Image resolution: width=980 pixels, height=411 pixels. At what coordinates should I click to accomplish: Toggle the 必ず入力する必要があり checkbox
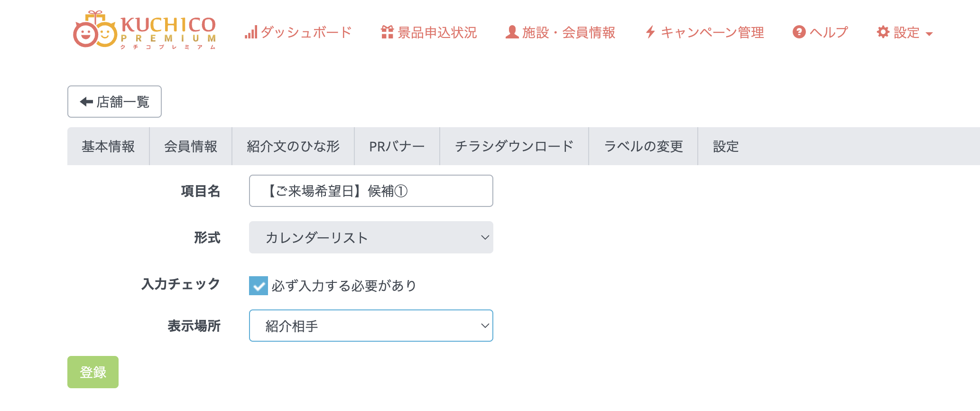click(259, 286)
